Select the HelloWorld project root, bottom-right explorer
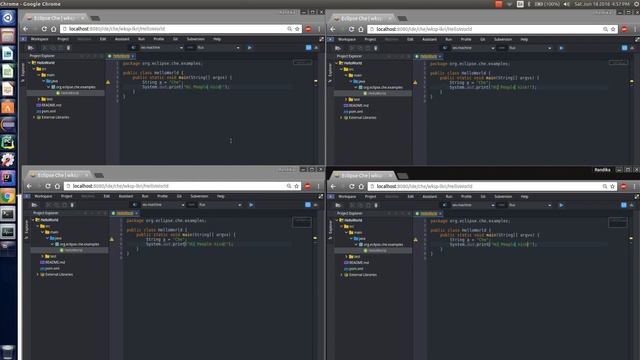The image size is (640, 360). point(351,220)
